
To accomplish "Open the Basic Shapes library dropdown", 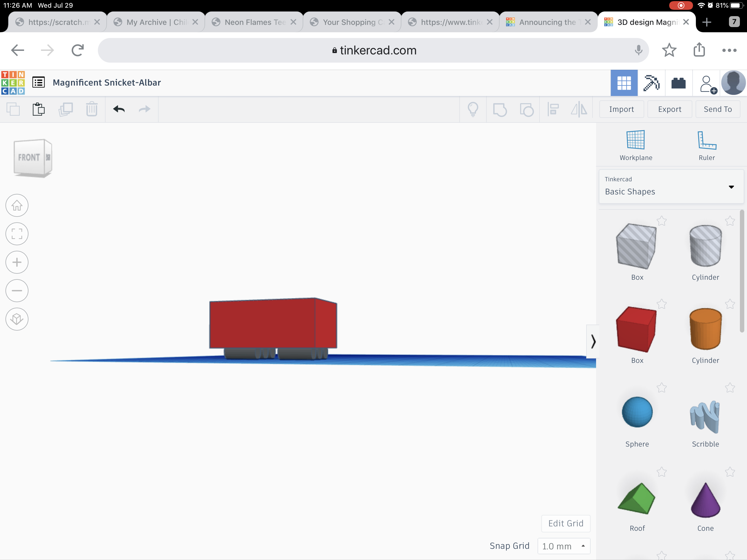I will pos(671,186).
